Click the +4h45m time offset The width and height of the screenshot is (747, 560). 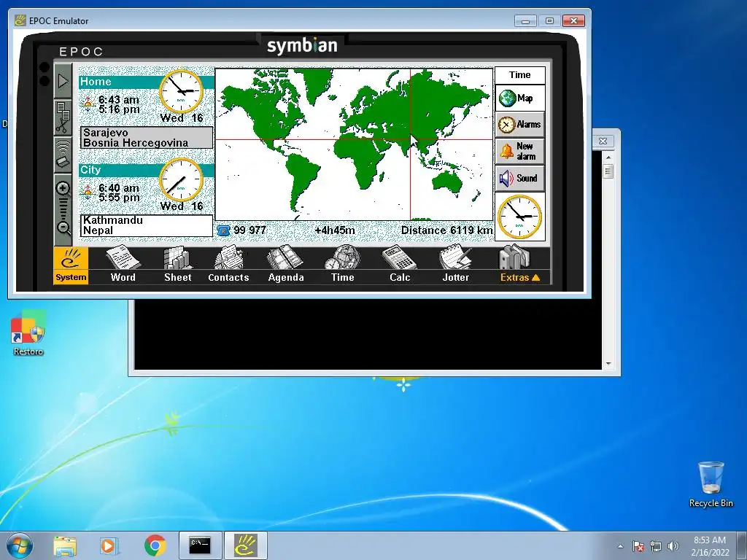coord(335,230)
